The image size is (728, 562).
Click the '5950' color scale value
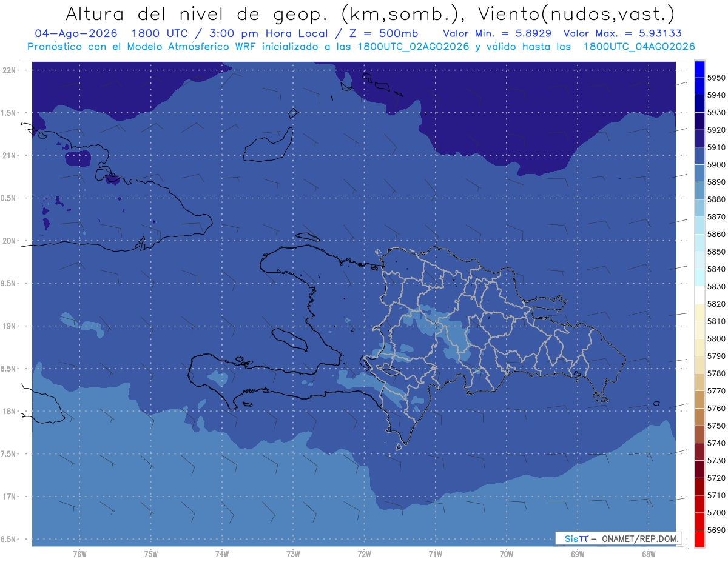(x=716, y=78)
